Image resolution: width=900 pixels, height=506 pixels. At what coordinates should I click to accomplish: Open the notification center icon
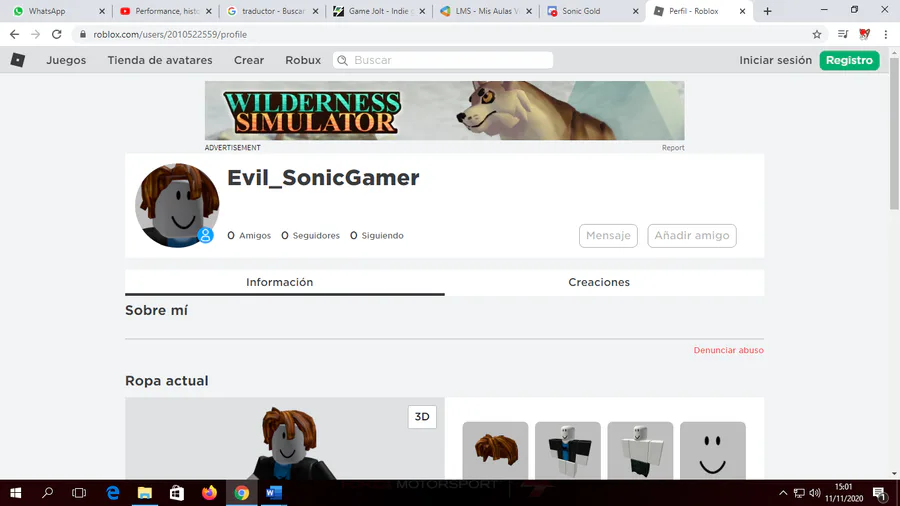coord(880,493)
